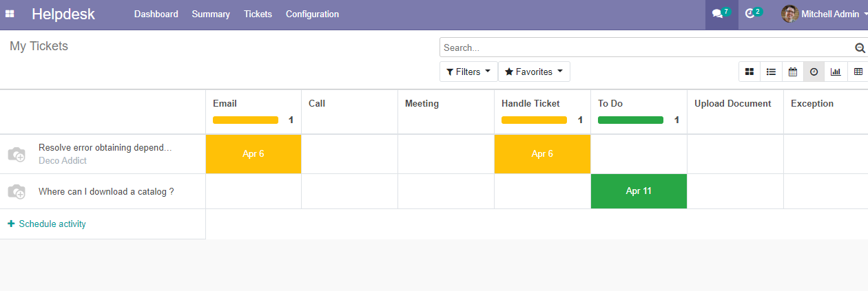
Task: Open the activities clock icon in navbar
Action: [753, 14]
